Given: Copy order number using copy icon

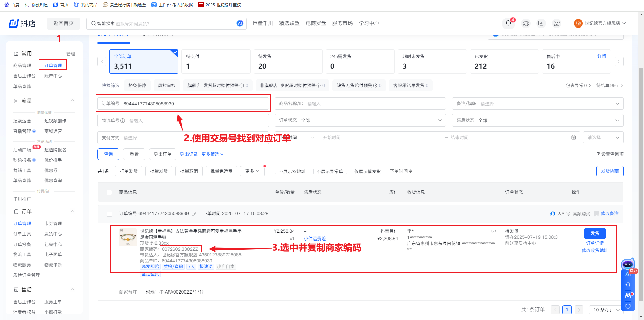Looking at the screenshot, I should click(x=194, y=214).
